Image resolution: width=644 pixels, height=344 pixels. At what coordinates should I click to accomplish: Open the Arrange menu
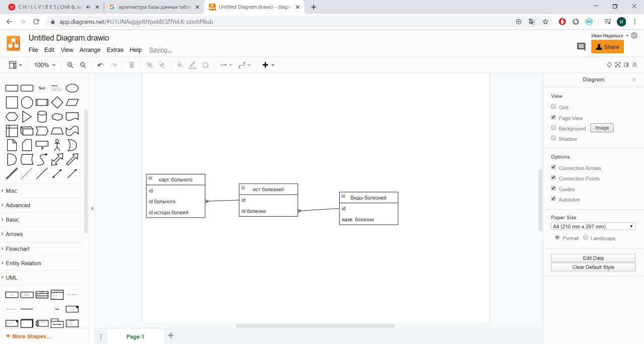(90, 50)
